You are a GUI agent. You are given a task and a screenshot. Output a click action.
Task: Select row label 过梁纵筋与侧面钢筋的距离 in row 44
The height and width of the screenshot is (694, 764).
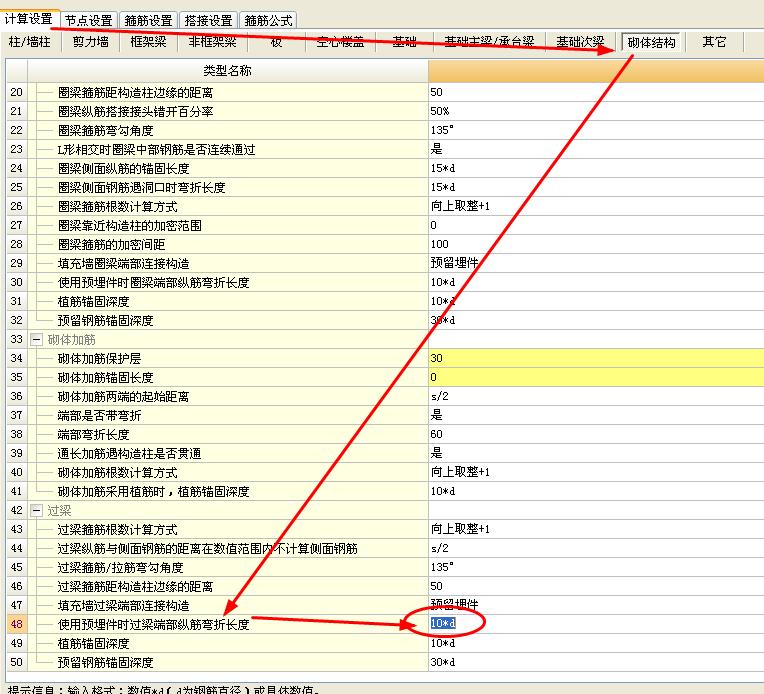click(208, 549)
